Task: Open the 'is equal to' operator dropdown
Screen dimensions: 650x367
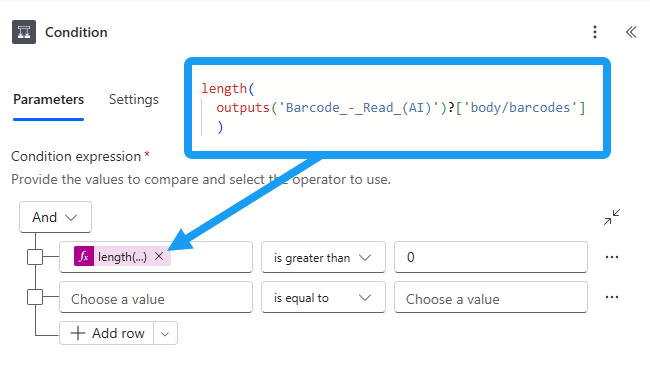Action: [x=323, y=297]
